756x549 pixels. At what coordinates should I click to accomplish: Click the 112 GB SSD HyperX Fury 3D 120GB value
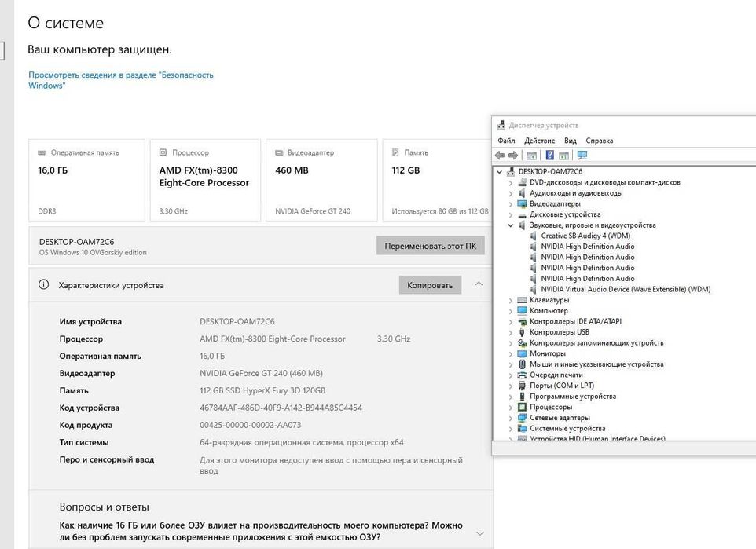262,390
